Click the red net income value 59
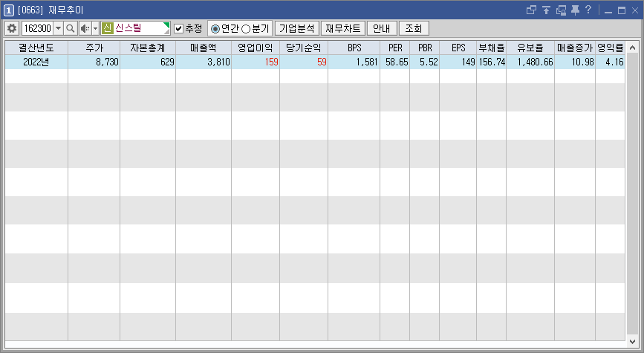Viewport: 644px width, 353px height. (322, 62)
